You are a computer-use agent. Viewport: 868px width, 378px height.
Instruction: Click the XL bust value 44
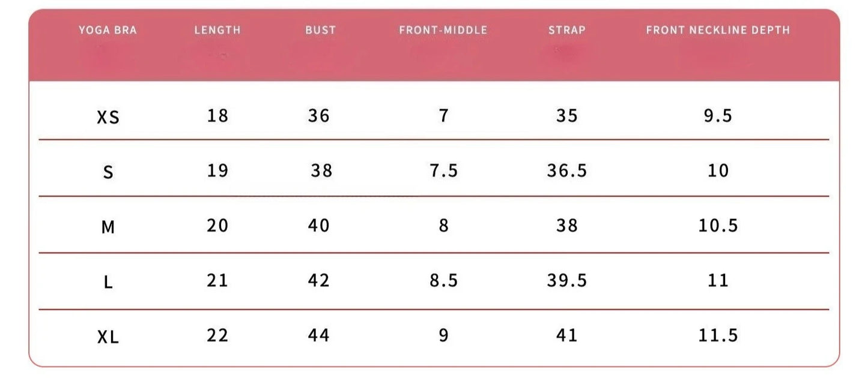coord(319,335)
